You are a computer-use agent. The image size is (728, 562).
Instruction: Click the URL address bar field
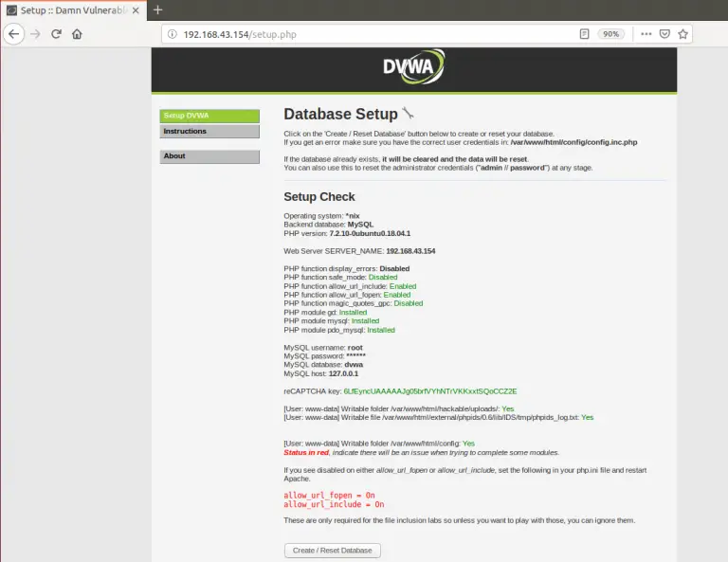(x=379, y=33)
